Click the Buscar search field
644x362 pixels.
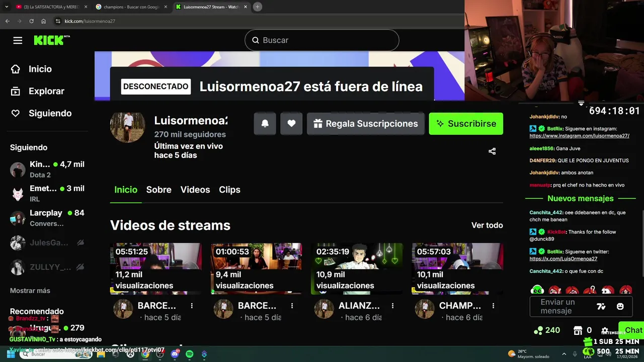coord(322,40)
